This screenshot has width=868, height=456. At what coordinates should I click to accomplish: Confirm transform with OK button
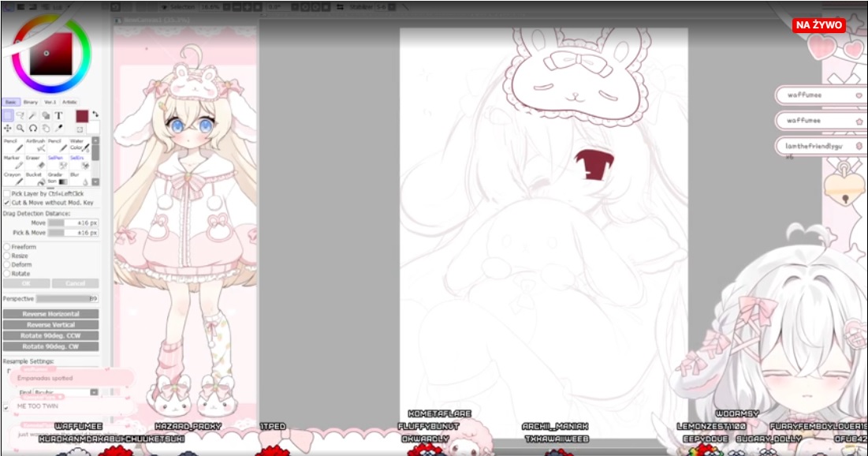click(x=26, y=283)
